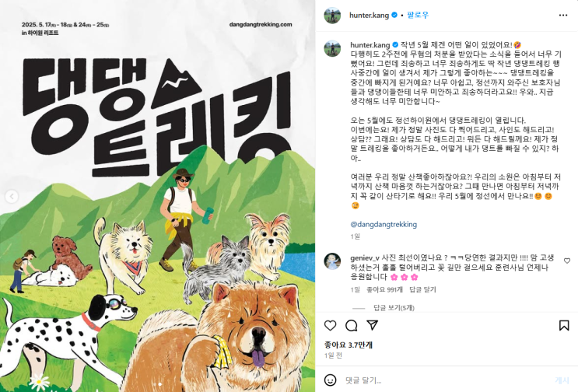Submit comment with 게시 button

562,380
